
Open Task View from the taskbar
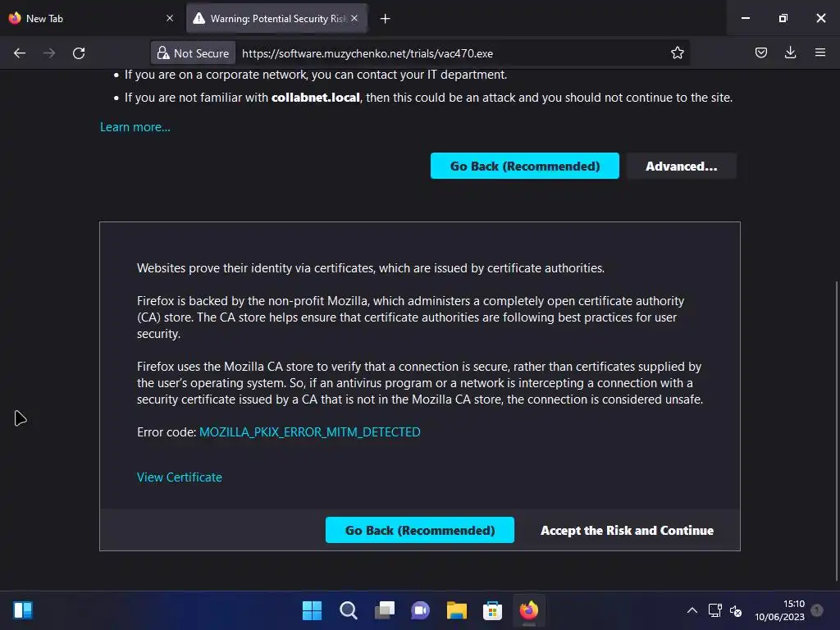[384, 610]
